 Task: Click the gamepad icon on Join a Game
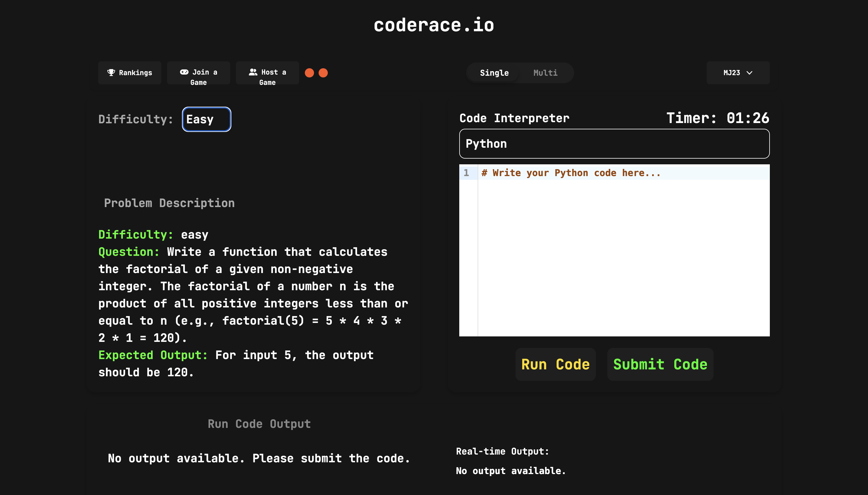(x=184, y=72)
